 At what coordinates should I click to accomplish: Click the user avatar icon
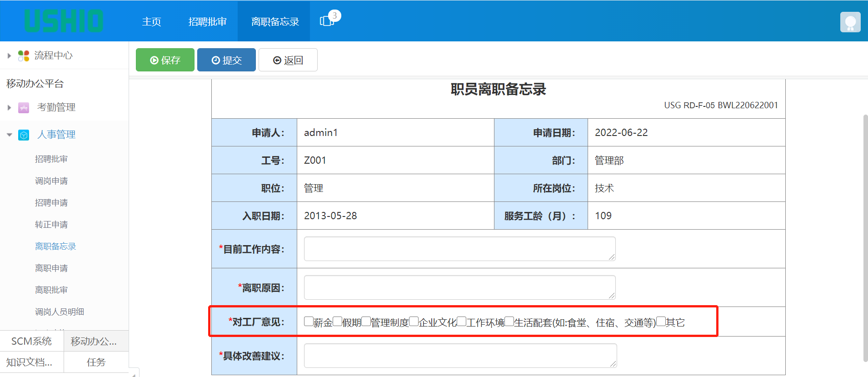(x=850, y=22)
